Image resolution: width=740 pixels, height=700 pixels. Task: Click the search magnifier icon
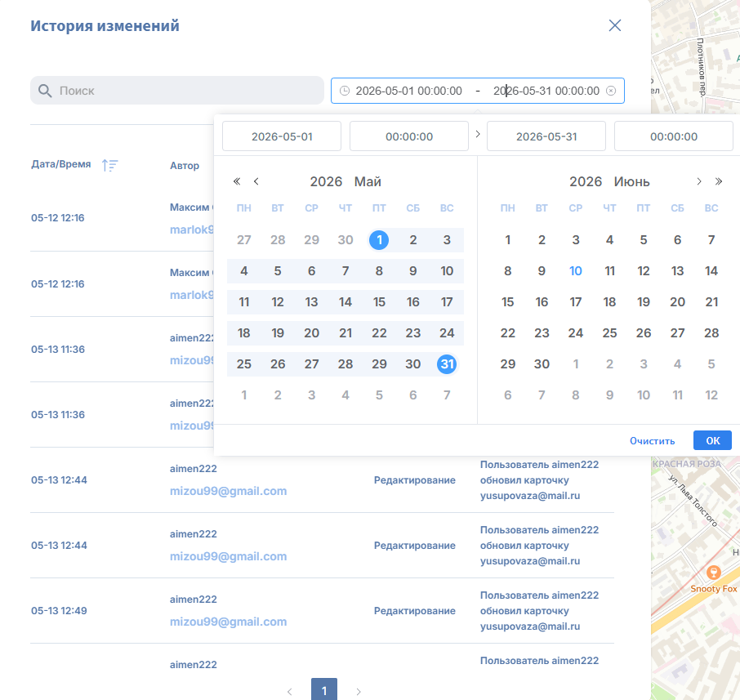click(45, 91)
